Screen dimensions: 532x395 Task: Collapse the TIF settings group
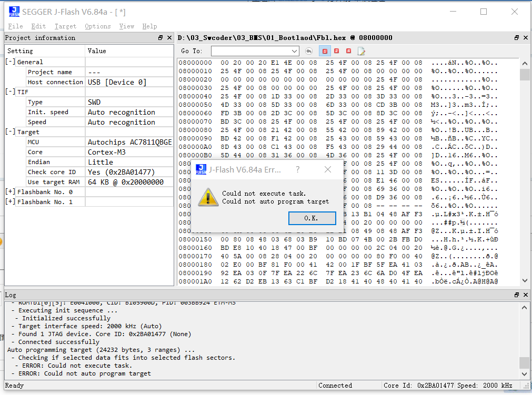tap(10, 92)
